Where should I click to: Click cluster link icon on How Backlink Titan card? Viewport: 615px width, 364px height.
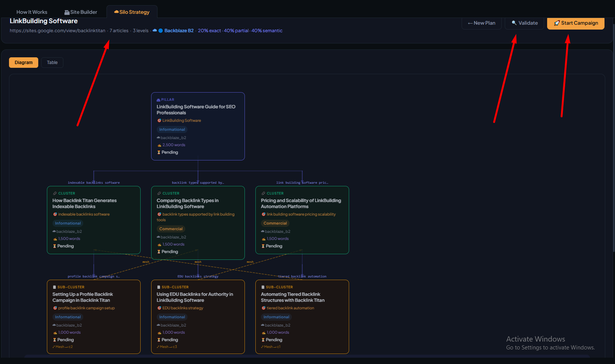(x=55, y=193)
